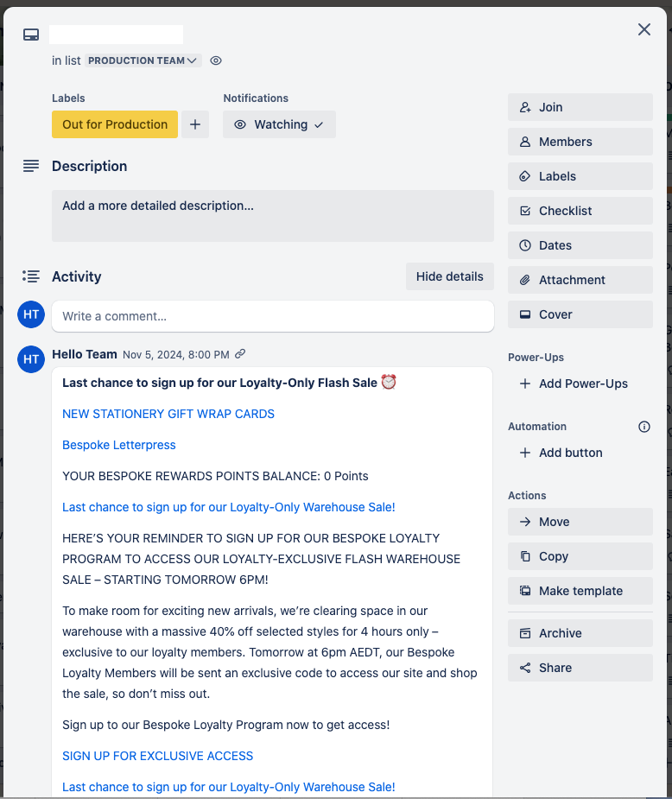
Task: Click the comment permalink chain icon
Action: [x=240, y=353]
